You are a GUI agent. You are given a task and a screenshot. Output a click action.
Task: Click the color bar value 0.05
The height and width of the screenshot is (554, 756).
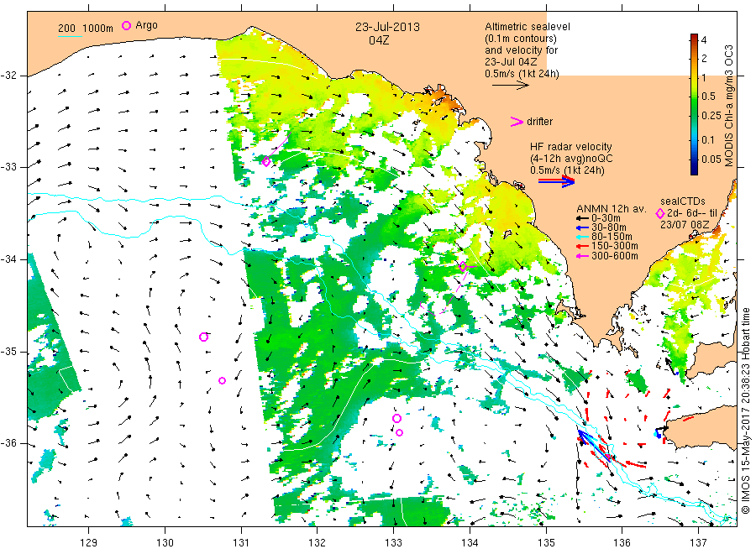(x=711, y=159)
